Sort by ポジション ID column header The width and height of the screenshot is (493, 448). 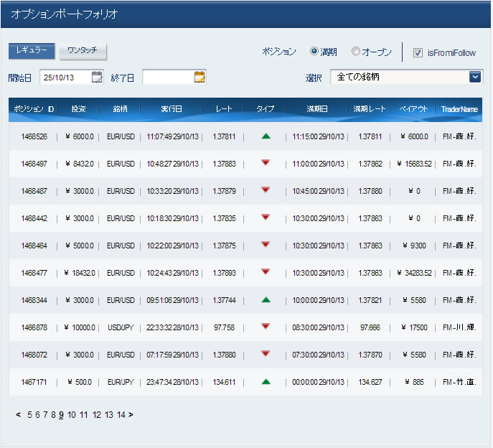pyautogui.click(x=34, y=109)
